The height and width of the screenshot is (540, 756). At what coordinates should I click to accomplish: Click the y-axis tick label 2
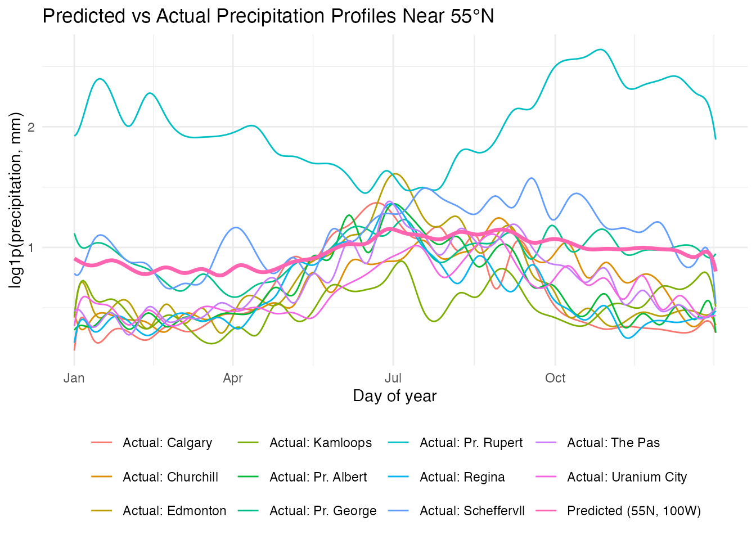click(x=31, y=127)
